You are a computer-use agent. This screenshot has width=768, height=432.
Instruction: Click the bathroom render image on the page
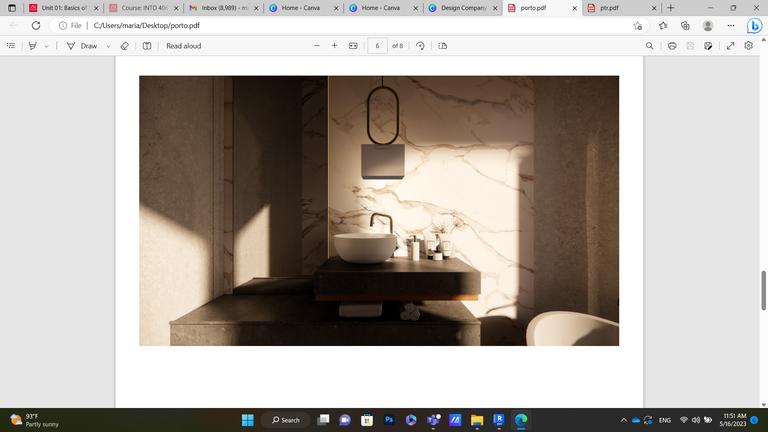tap(379, 211)
